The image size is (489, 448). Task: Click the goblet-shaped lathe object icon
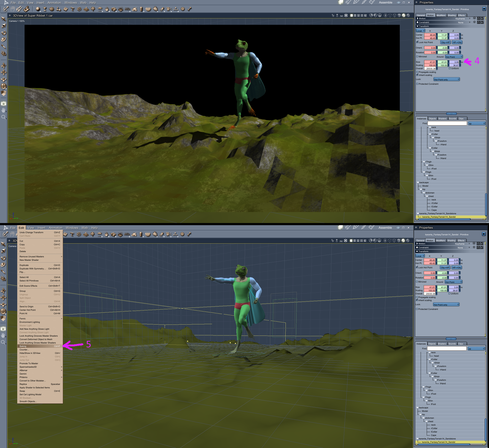pos(45,9)
